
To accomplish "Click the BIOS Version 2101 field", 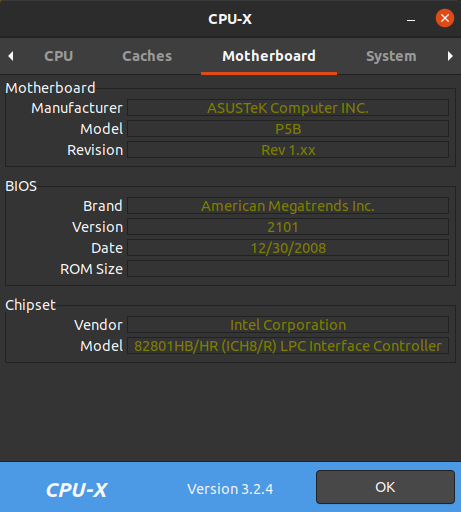I will point(288,227).
